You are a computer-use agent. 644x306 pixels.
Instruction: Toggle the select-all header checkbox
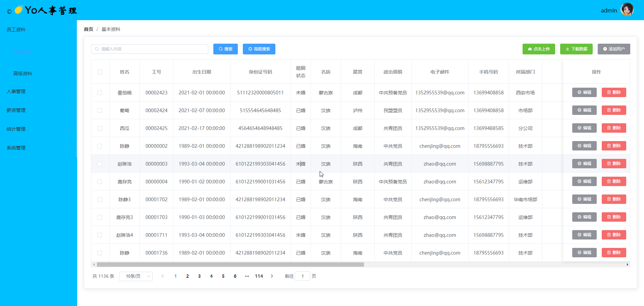coord(100,72)
